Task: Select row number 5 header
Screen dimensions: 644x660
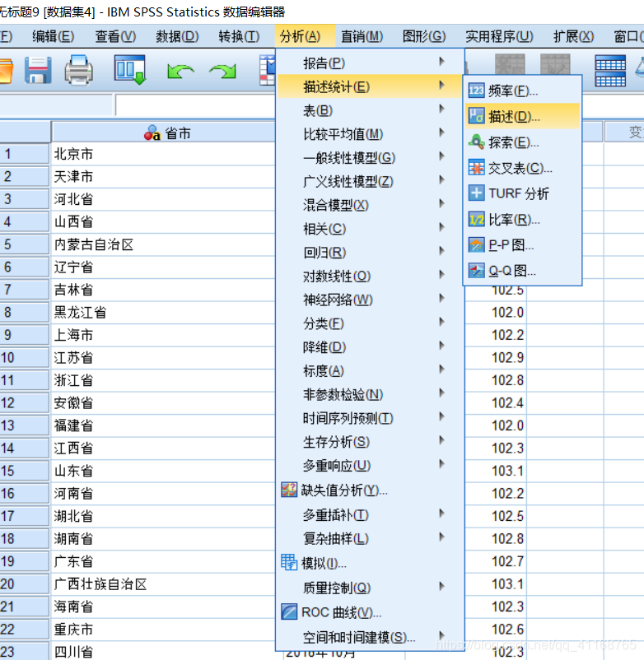Action: tap(25, 244)
